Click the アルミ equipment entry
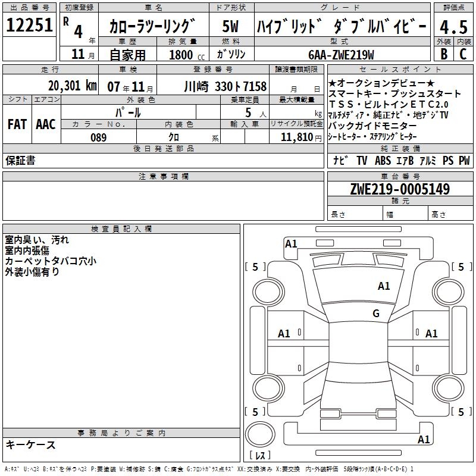Image resolution: width=476 pixels, height=476 pixels. (428, 160)
